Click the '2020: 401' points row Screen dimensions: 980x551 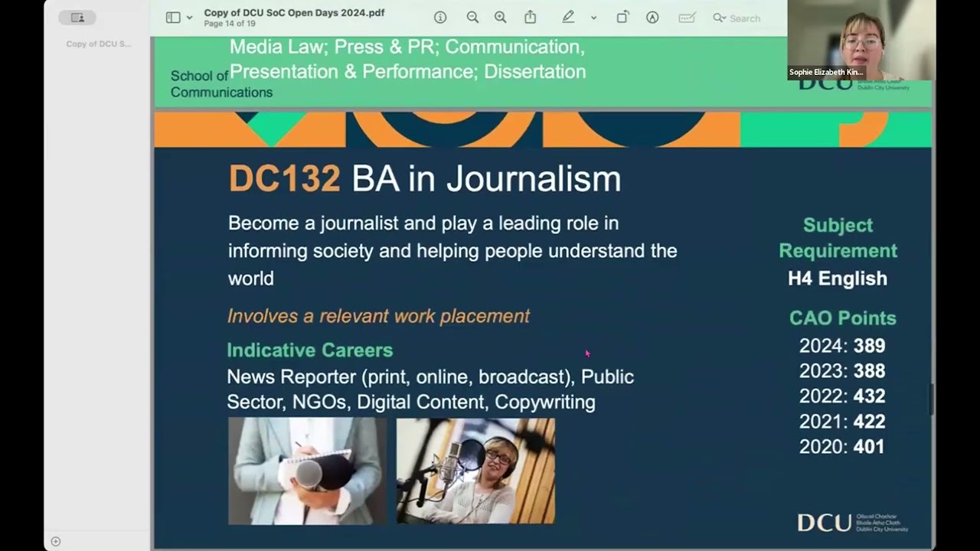click(x=842, y=447)
